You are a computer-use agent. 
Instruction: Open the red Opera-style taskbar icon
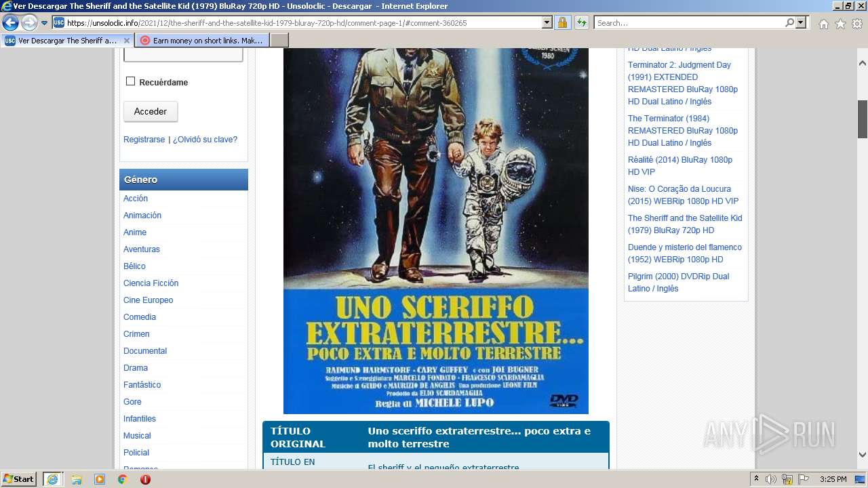click(145, 479)
